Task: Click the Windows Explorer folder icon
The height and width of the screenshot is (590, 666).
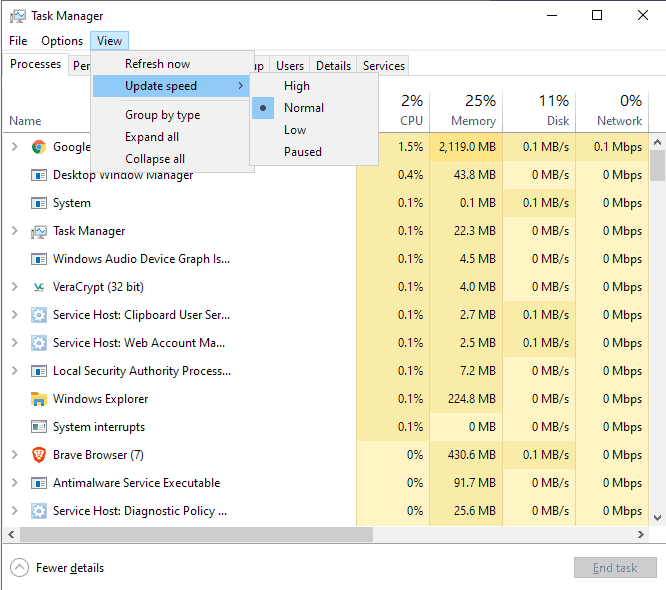Action: [39, 399]
